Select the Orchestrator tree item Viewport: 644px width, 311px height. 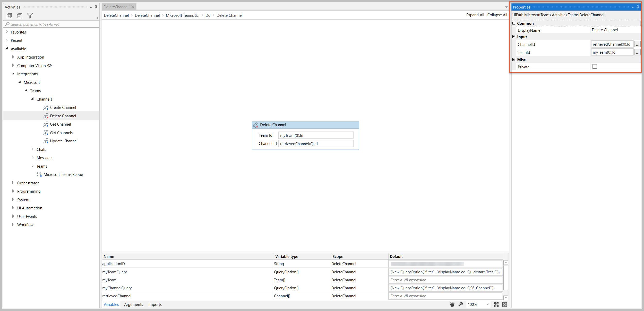(28, 183)
